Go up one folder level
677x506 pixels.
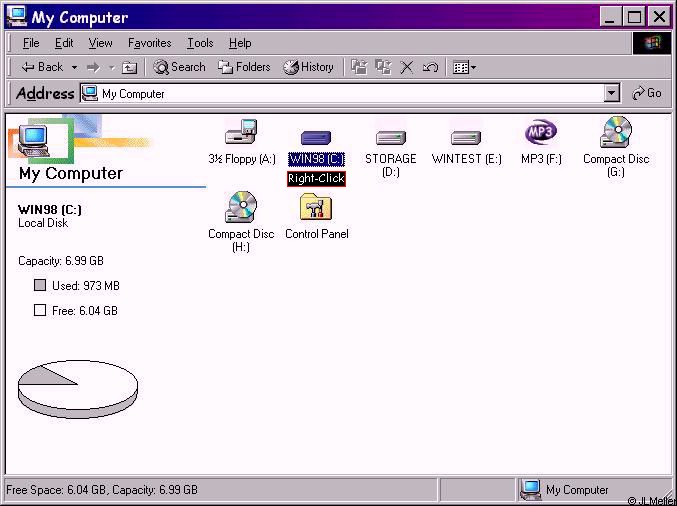pyautogui.click(x=129, y=67)
